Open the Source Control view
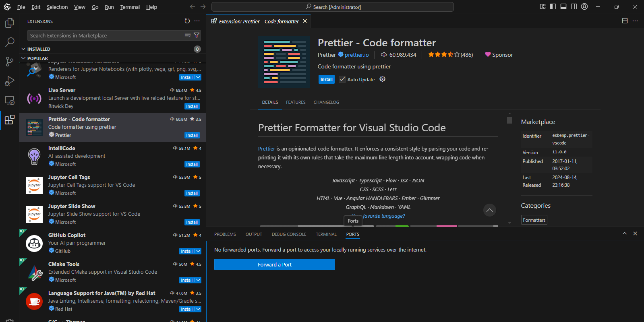The image size is (644, 322). [9, 62]
